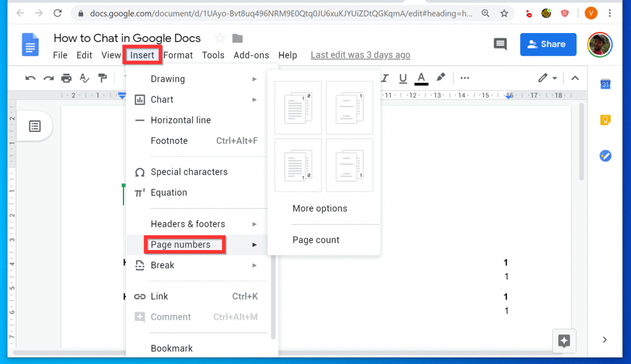
Task: Open Google Keep side panel icon
Action: click(605, 120)
